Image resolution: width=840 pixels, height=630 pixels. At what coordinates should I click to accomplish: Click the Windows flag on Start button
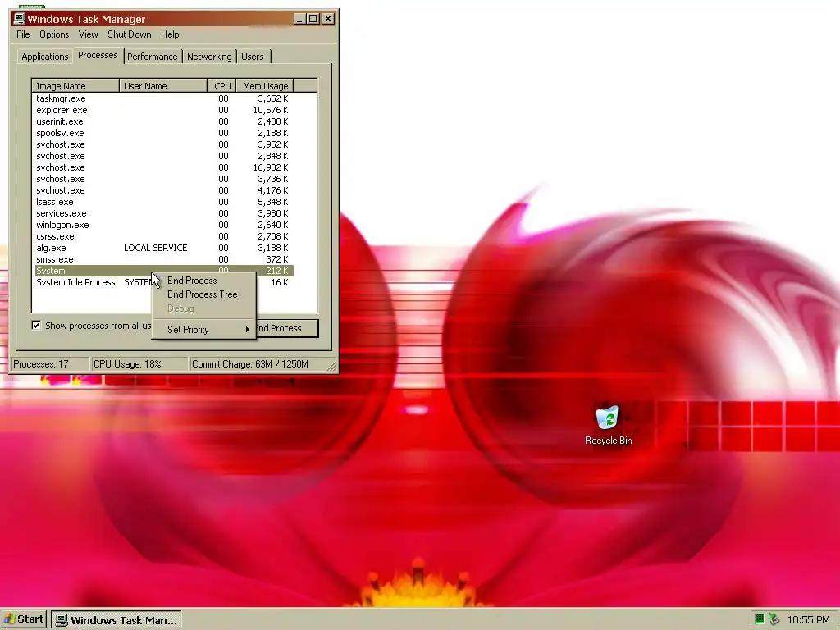pyautogui.click(x=9, y=619)
